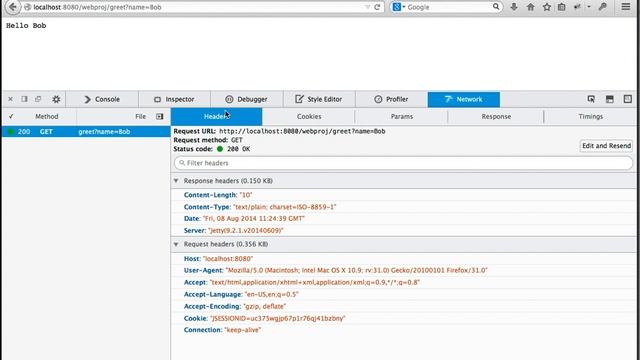Go back with the browser back arrow
640x360 pixels.
(x=13, y=7)
